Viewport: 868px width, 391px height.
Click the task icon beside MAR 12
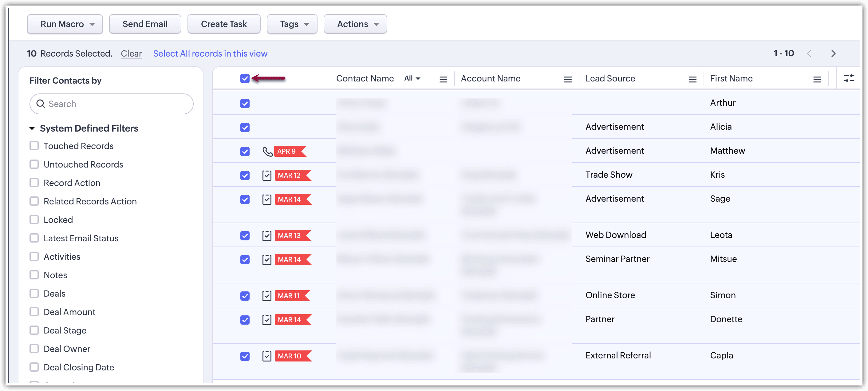[x=266, y=175]
